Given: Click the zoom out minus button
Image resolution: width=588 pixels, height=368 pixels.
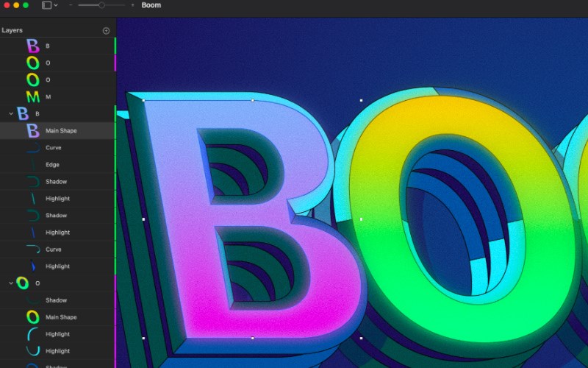Looking at the screenshot, I should (x=71, y=5).
